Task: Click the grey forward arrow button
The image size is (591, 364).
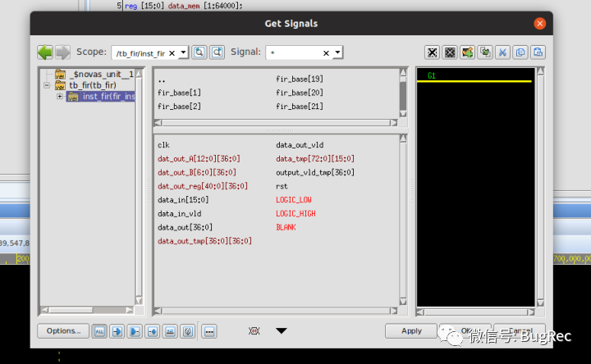Action: (63, 52)
